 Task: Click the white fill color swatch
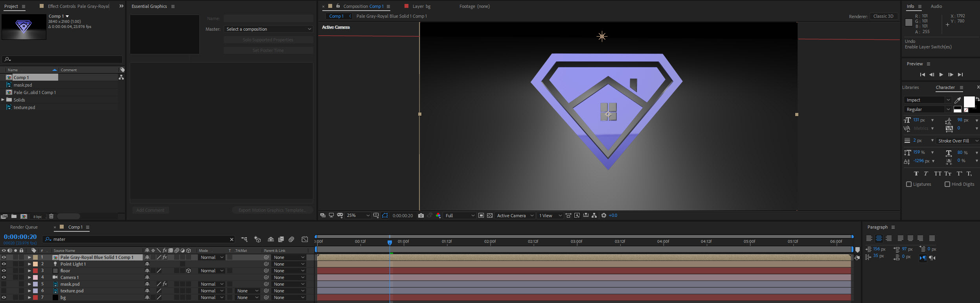click(x=969, y=102)
